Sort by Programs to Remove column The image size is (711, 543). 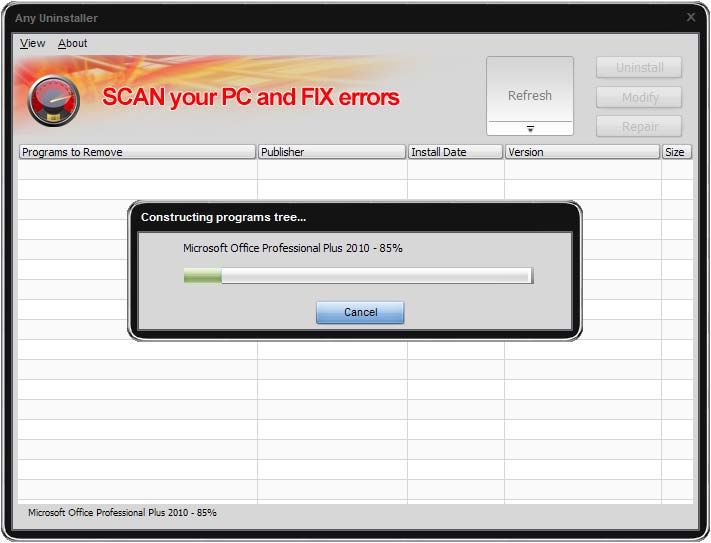click(137, 152)
